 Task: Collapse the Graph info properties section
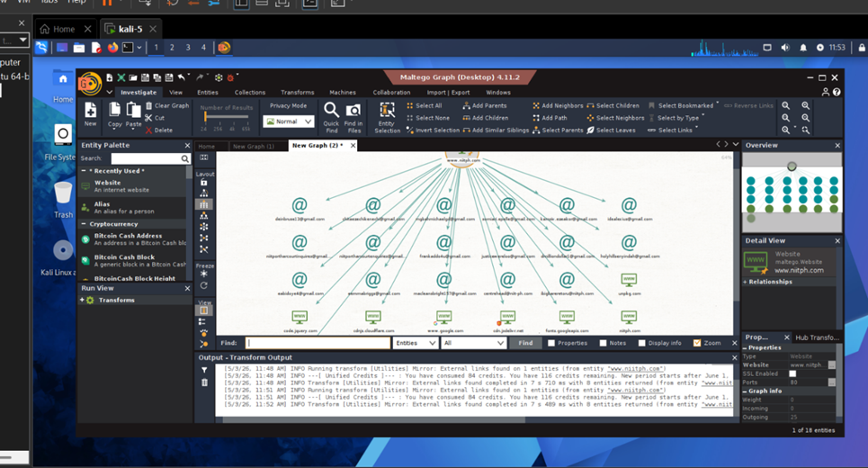pos(745,391)
